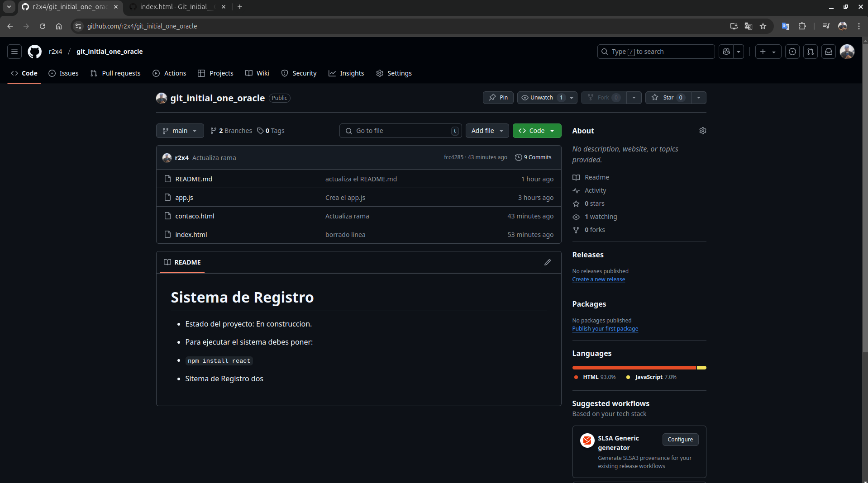Viewport: 868px width, 483px height.
Task: Click Publish your first package link
Action: (605, 329)
